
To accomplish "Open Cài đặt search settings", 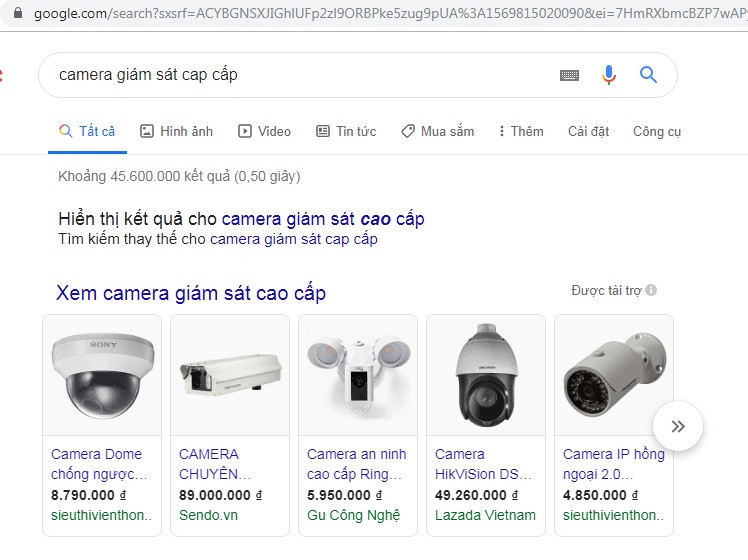I will click(588, 131).
